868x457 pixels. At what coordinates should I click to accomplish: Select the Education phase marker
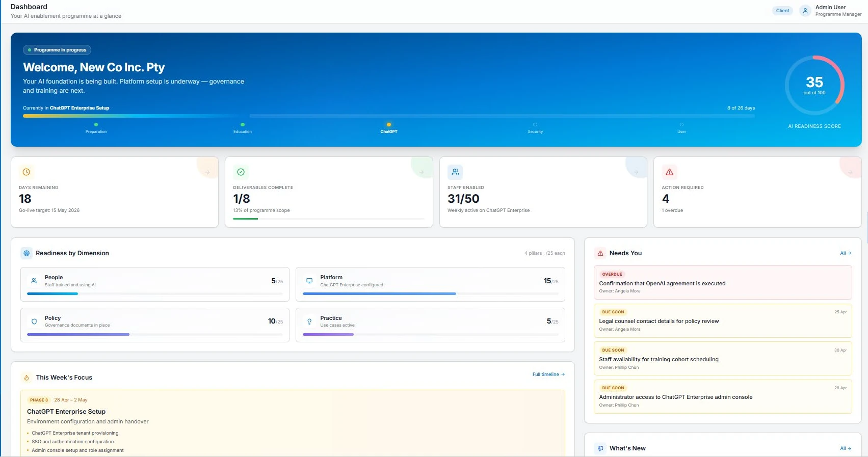coord(243,128)
